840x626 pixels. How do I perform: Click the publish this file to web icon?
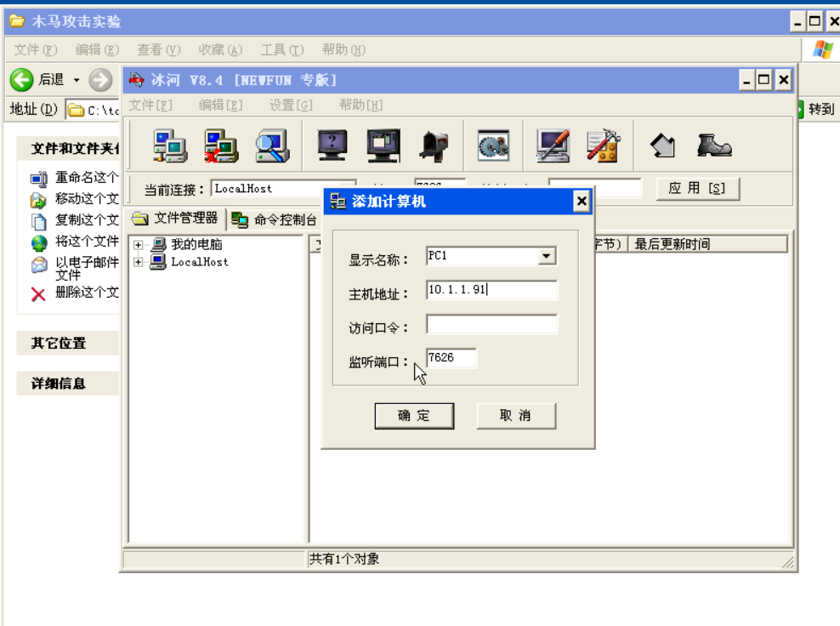tap(38, 242)
